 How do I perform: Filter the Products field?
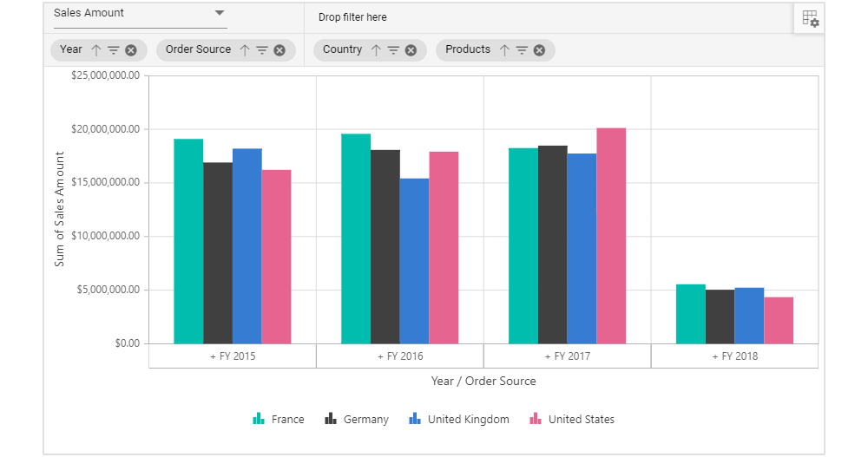point(522,50)
